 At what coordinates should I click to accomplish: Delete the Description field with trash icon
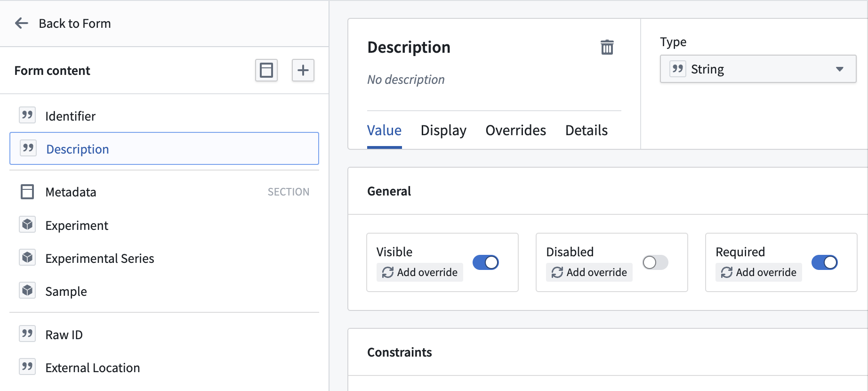tap(607, 47)
